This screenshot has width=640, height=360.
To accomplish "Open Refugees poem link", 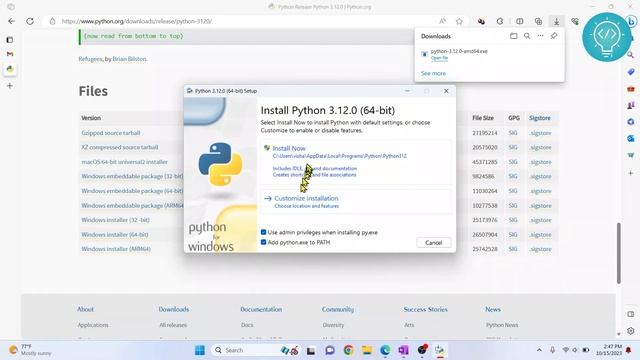I will click(x=90, y=59).
